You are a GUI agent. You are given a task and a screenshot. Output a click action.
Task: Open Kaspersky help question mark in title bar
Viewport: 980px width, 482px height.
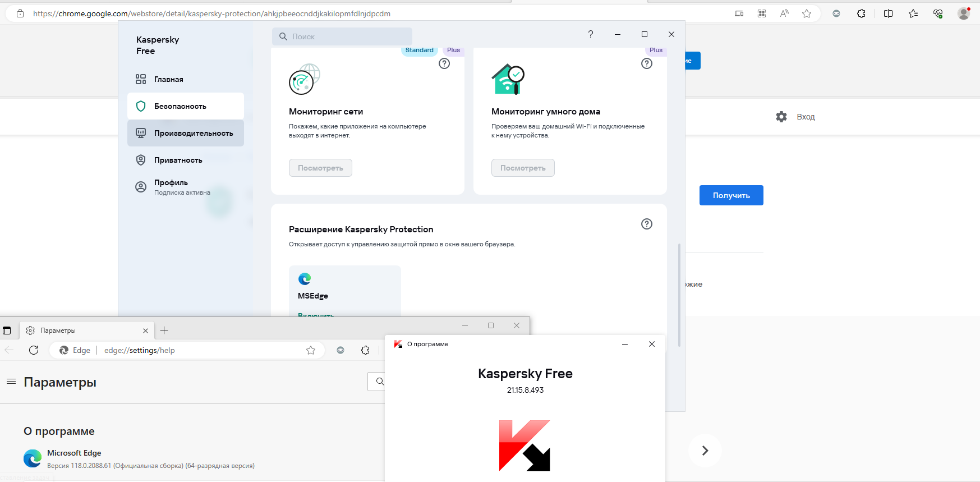pyautogui.click(x=591, y=34)
